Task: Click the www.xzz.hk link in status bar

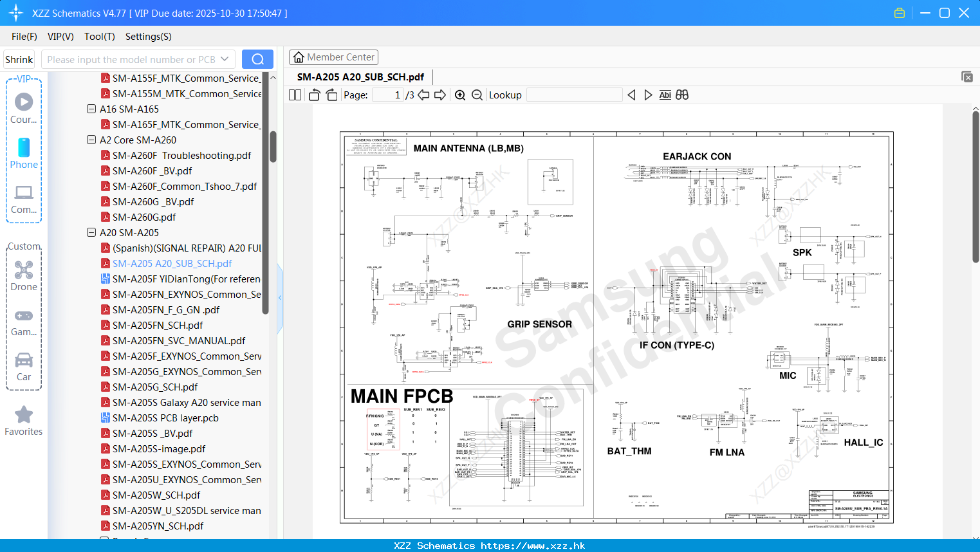Action: pos(533,546)
